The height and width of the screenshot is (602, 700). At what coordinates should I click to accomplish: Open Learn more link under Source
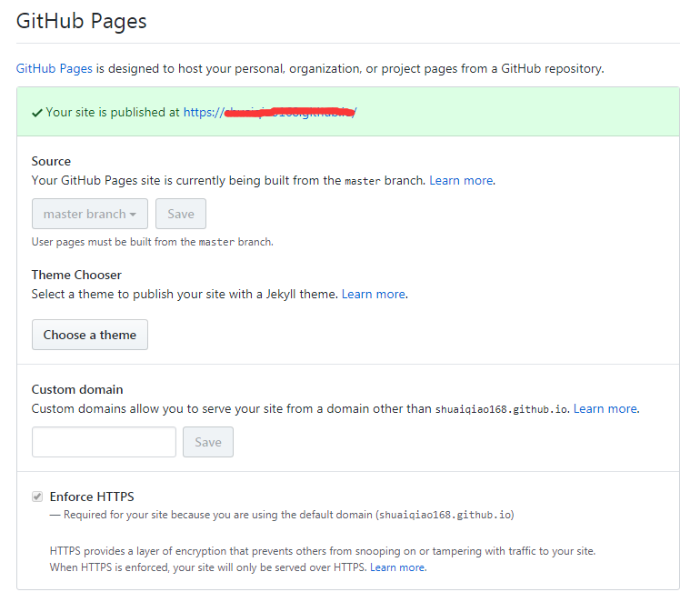(461, 180)
